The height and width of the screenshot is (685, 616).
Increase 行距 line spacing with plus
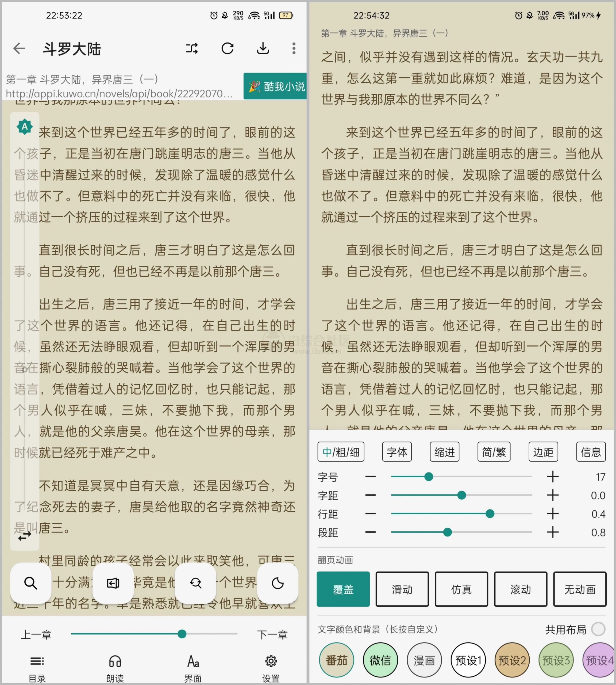553,514
